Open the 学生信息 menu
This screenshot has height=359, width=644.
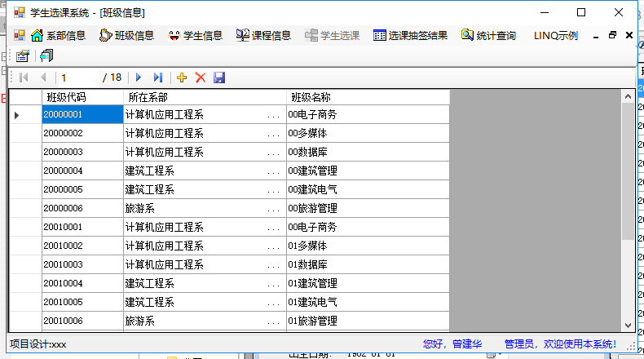click(x=195, y=36)
